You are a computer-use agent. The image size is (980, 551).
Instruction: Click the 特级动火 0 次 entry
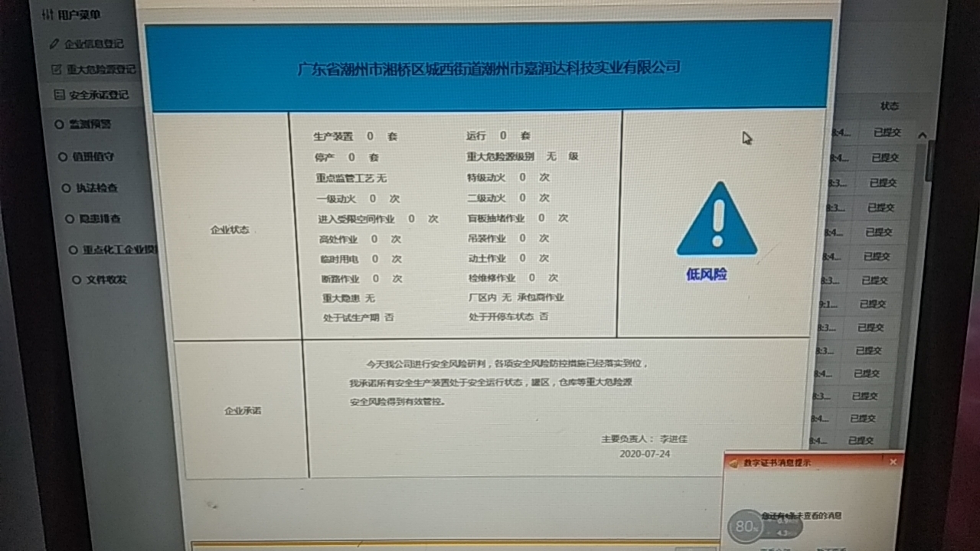508,178
